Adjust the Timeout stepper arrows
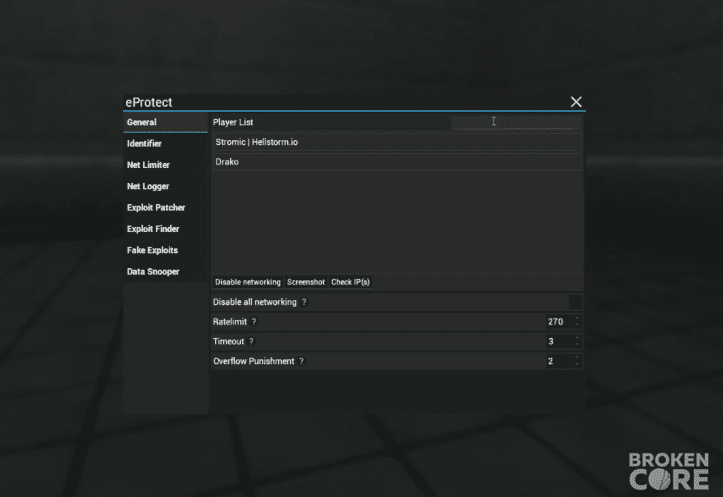 (x=577, y=342)
